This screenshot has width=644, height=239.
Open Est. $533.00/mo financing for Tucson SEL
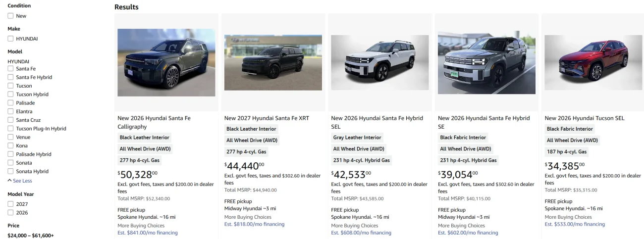575,224
